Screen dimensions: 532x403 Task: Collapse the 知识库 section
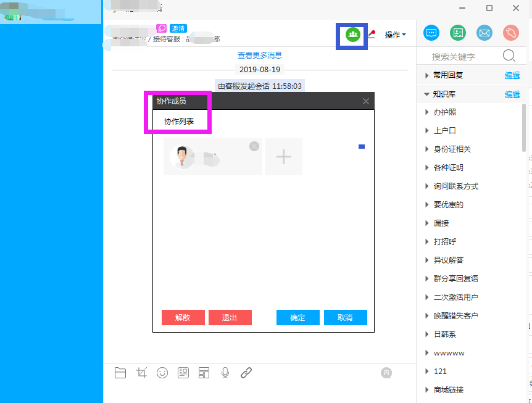(426, 94)
